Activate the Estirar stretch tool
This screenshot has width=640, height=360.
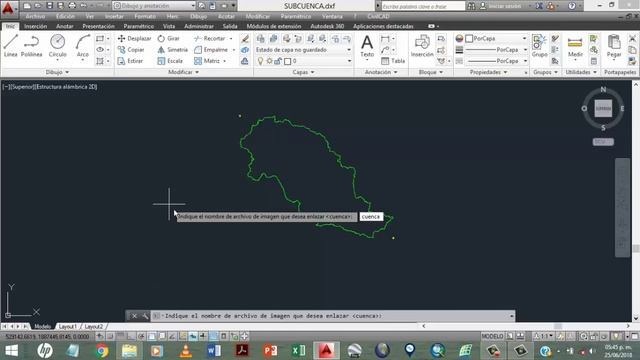point(130,61)
